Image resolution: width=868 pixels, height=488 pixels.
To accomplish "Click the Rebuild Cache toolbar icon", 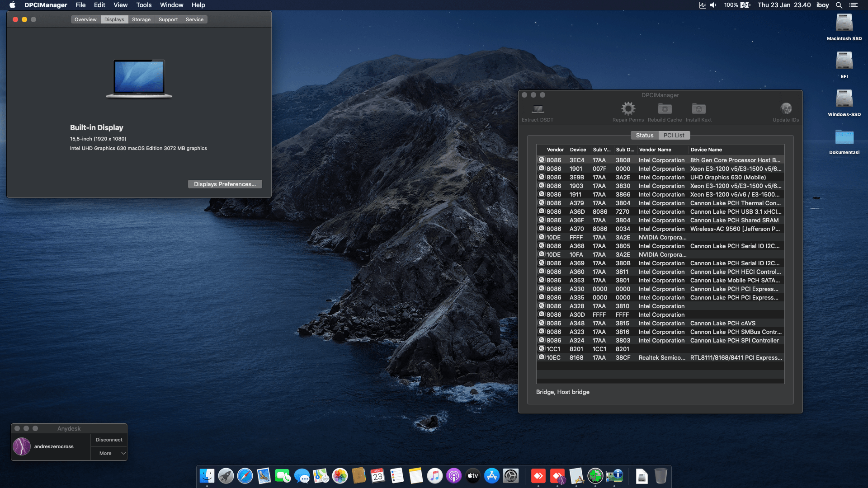I will (665, 109).
